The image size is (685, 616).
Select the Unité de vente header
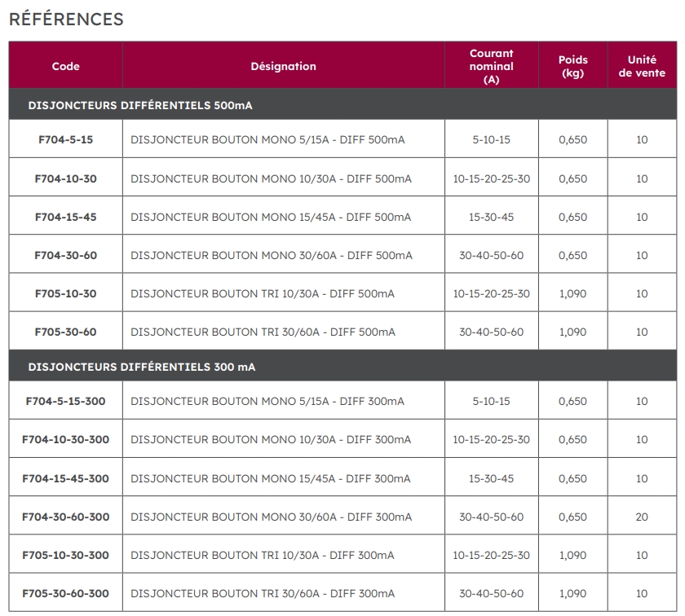coord(642,66)
